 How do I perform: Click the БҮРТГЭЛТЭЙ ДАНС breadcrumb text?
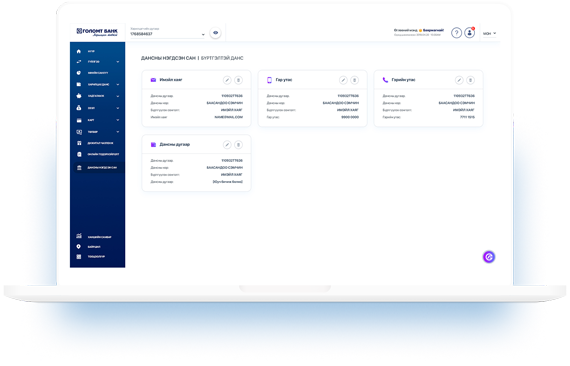pos(222,58)
